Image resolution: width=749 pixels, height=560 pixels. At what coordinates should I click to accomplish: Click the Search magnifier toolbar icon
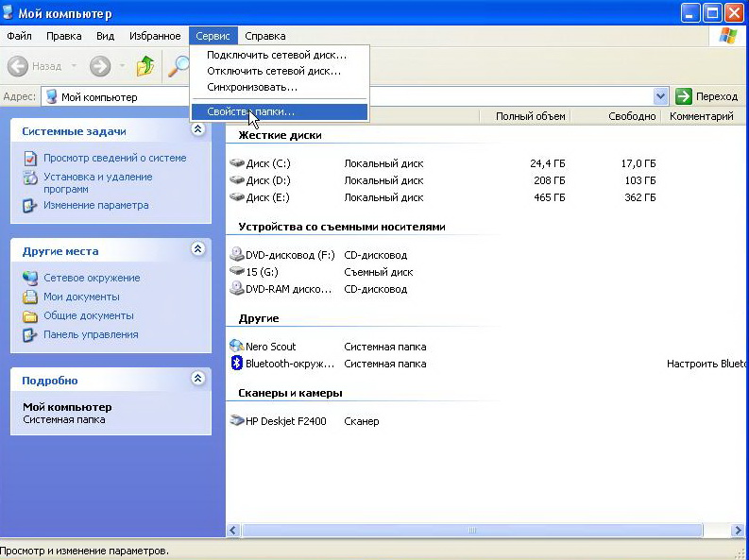179,66
